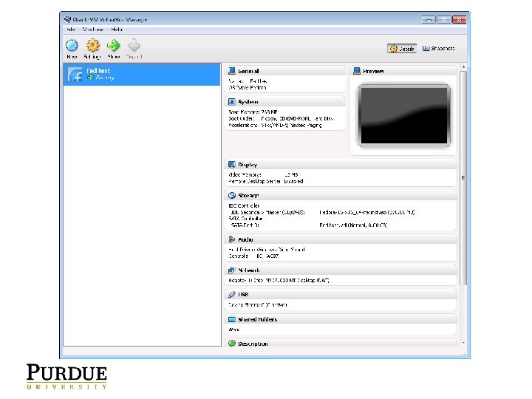This screenshot has width=532, height=399.
Task: Click the Shared Folders section icon
Action: [232, 319]
